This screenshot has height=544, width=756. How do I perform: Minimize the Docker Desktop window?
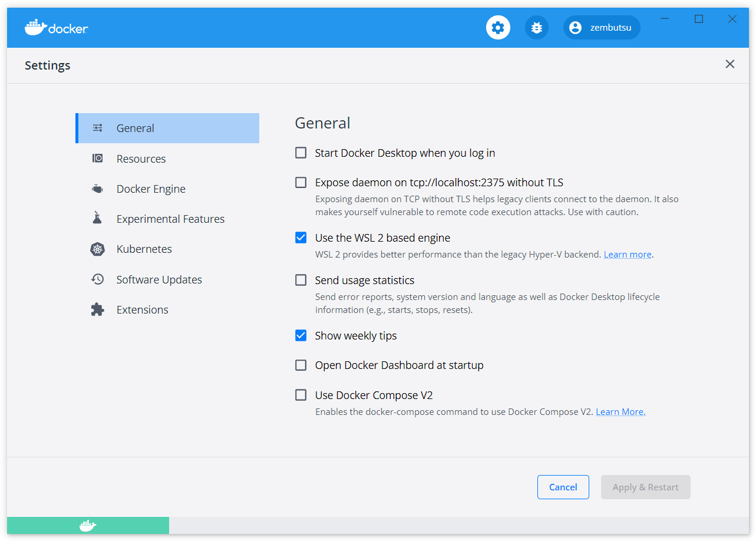point(665,19)
